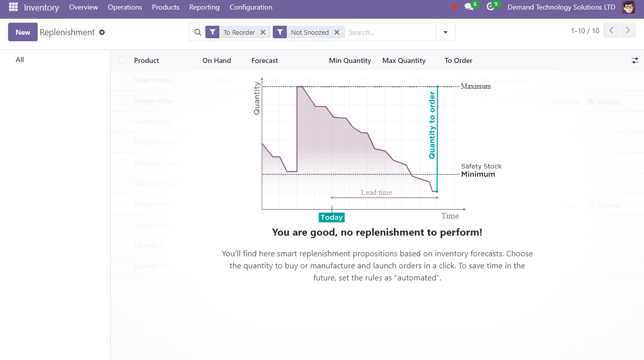Select All in the left sidebar
The width and height of the screenshot is (644, 360).
click(20, 59)
